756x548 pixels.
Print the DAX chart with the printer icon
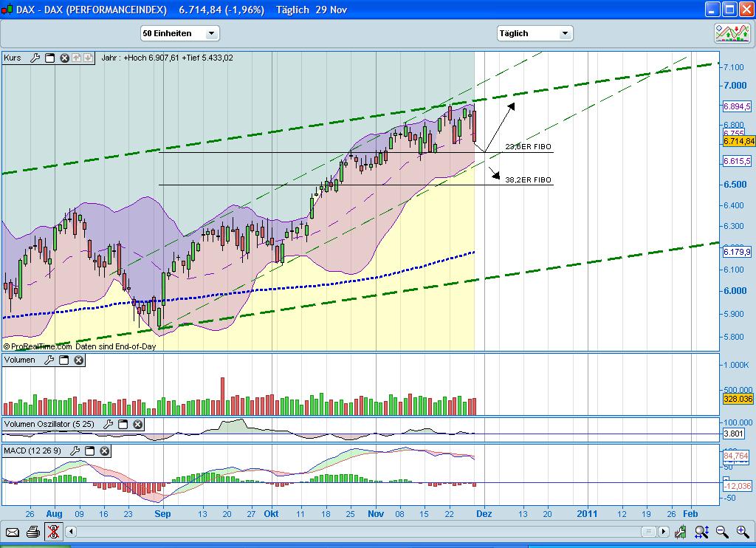point(32,531)
